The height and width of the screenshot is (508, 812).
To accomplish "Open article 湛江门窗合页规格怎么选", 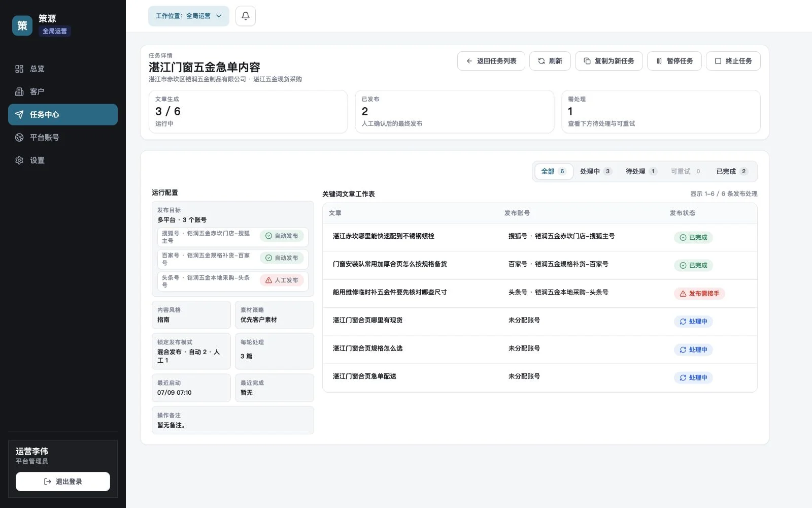I will 367,348.
